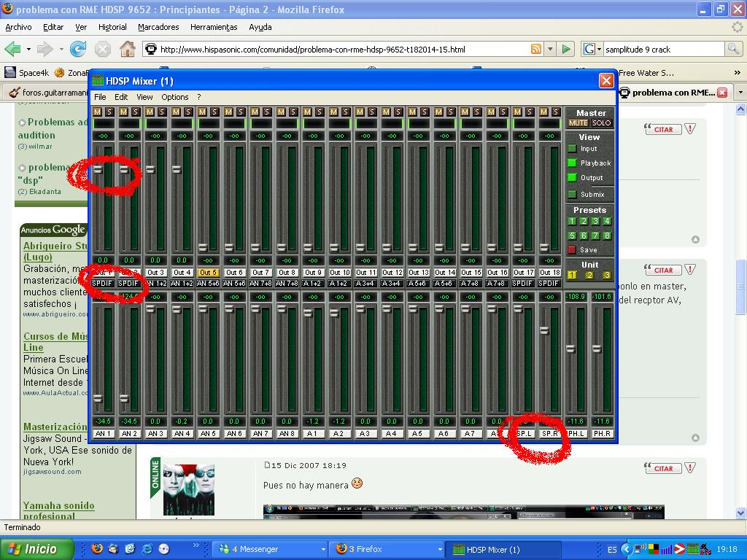747x560 pixels.
Task: Open the 'Yamaha sonido profesional' ad link
Action: click(x=58, y=510)
